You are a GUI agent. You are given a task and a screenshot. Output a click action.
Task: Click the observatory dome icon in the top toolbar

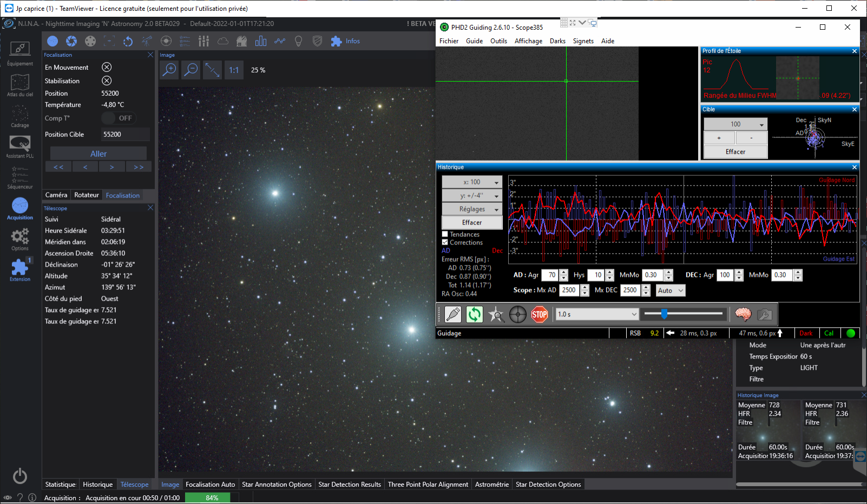coord(241,41)
